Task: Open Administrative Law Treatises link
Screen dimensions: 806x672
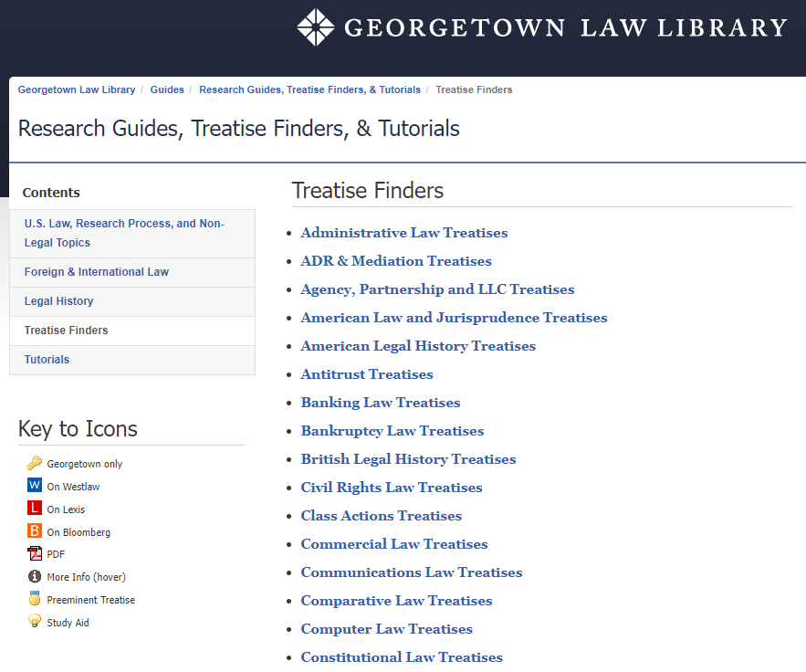Action: click(x=403, y=232)
